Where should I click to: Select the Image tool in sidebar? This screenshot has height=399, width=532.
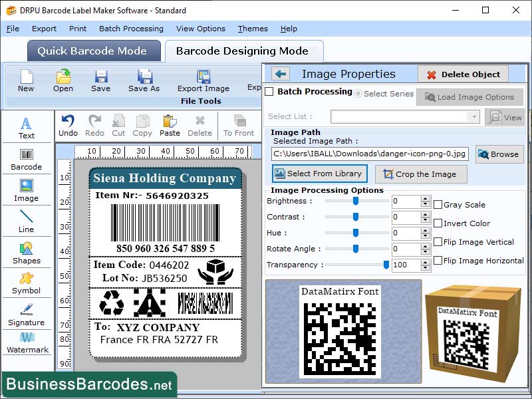tap(27, 190)
